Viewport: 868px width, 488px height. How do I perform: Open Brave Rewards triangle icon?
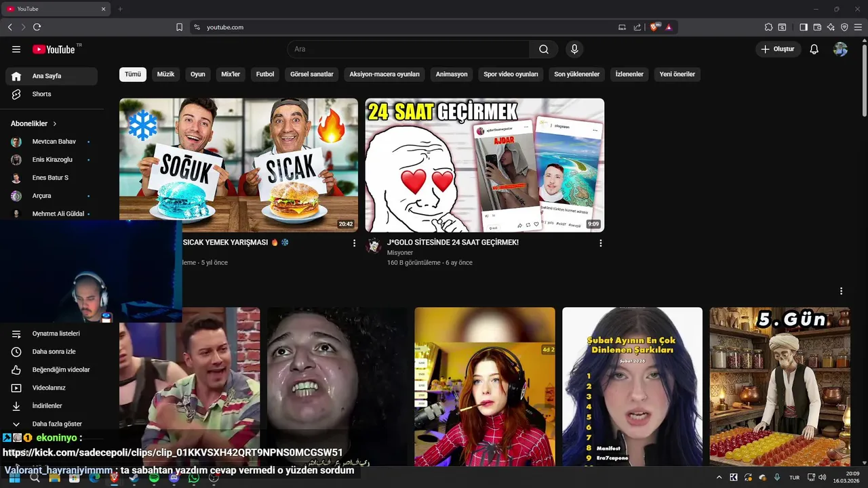click(x=669, y=27)
